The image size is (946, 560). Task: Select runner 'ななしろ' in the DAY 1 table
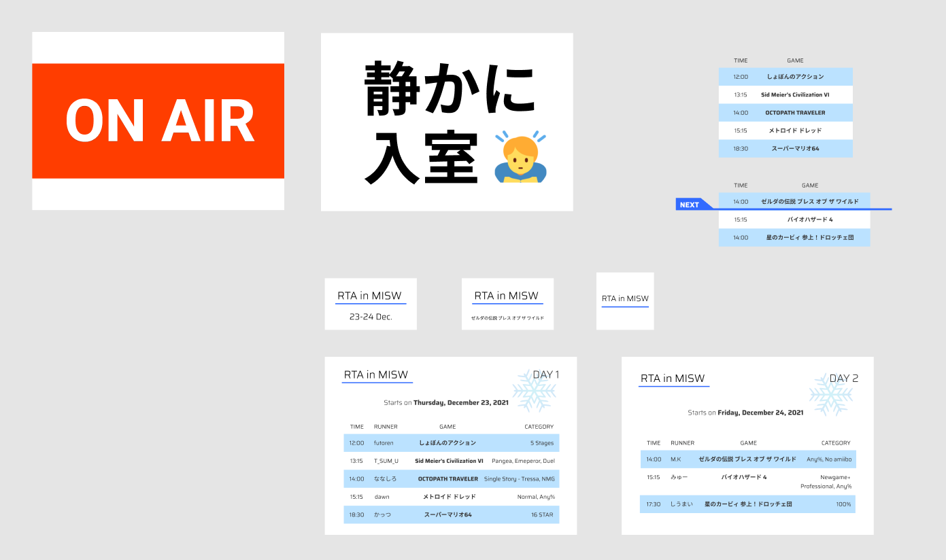pyautogui.click(x=385, y=478)
